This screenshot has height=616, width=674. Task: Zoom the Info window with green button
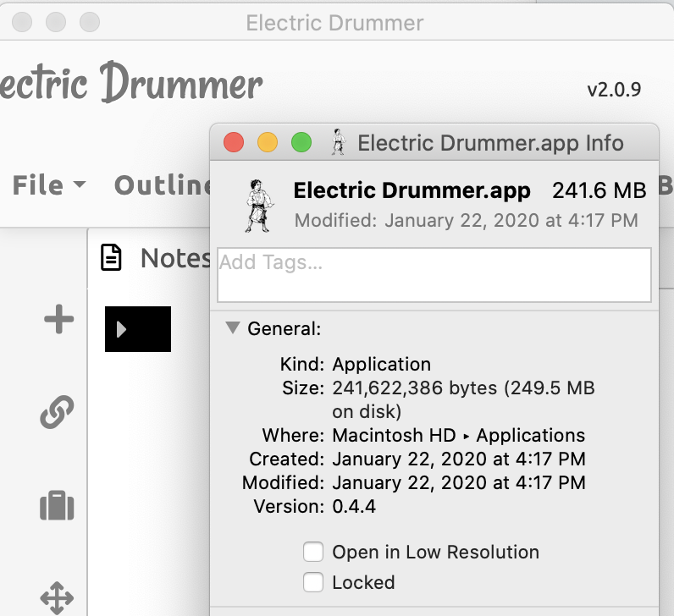(301, 142)
